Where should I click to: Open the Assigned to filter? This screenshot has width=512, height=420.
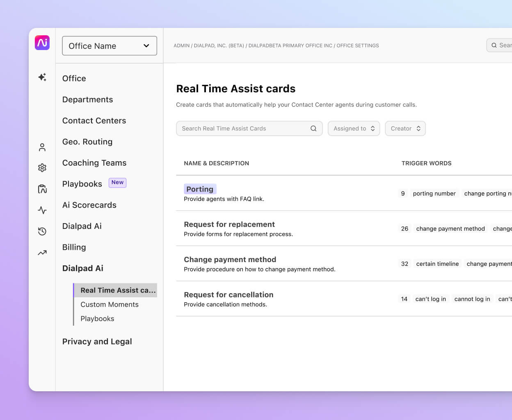coord(354,128)
